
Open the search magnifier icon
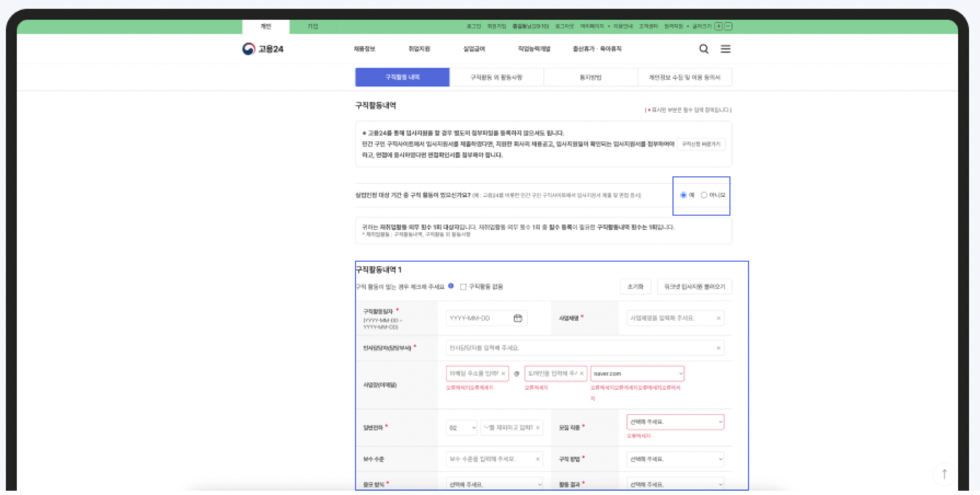703,49
